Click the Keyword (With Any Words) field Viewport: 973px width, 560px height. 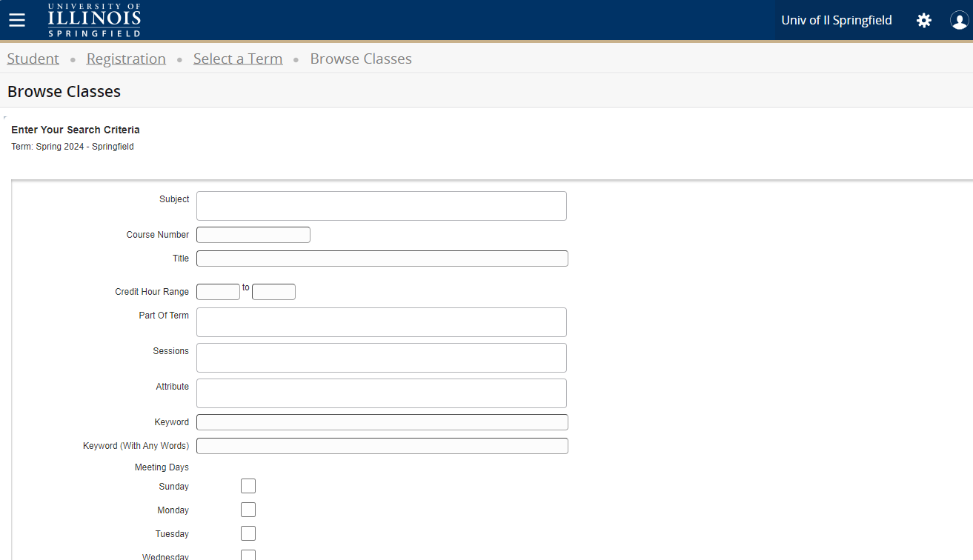tap(382, 445)
